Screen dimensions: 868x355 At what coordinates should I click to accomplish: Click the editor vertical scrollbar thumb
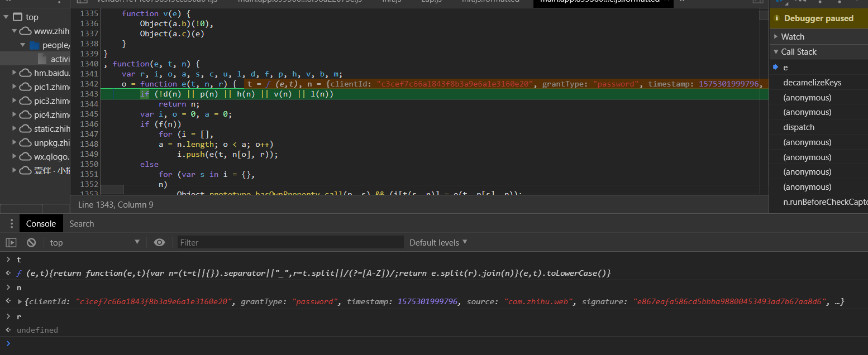click(764, 15)
